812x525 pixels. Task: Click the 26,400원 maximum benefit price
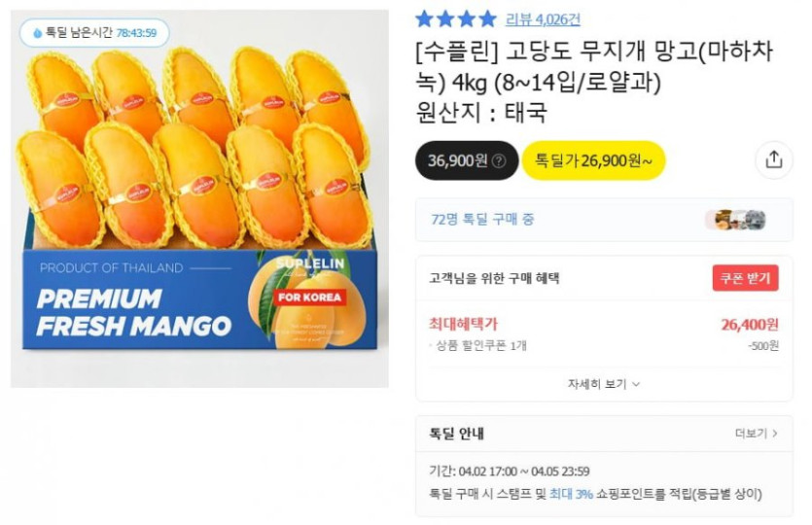[x=749, y=325]
